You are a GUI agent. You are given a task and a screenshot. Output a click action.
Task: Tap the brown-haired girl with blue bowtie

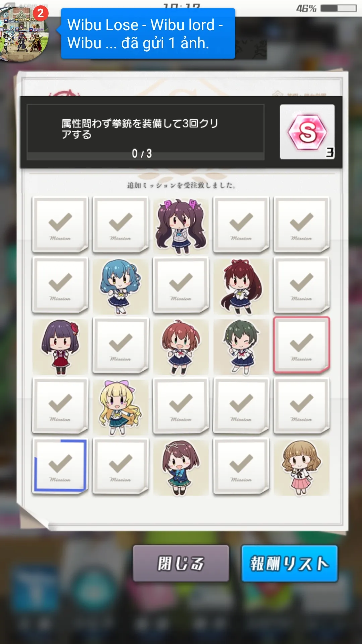point(181,467)
